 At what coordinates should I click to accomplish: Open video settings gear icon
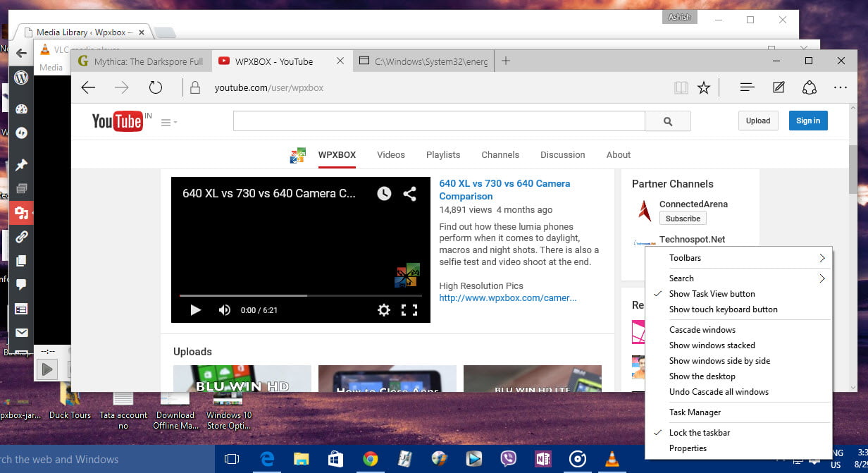[384, 309]
